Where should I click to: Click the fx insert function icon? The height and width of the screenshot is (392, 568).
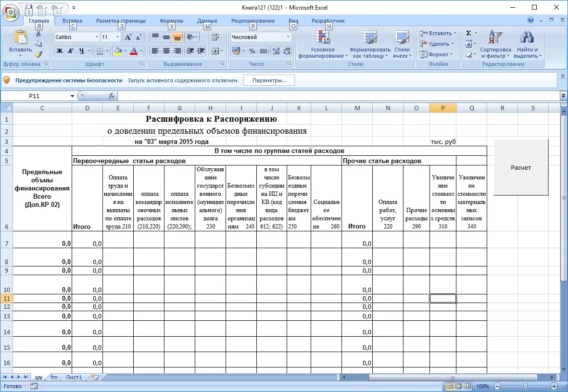coord(112,96)
